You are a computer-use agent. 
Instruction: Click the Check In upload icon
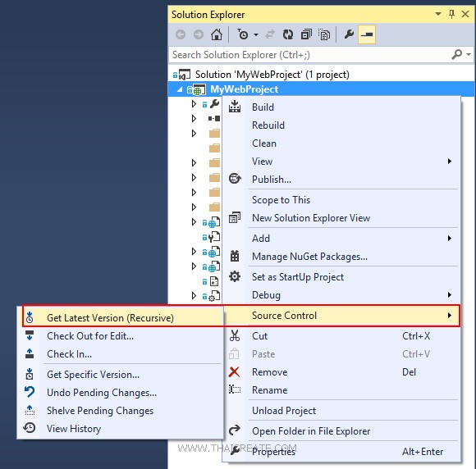[30, 353]
